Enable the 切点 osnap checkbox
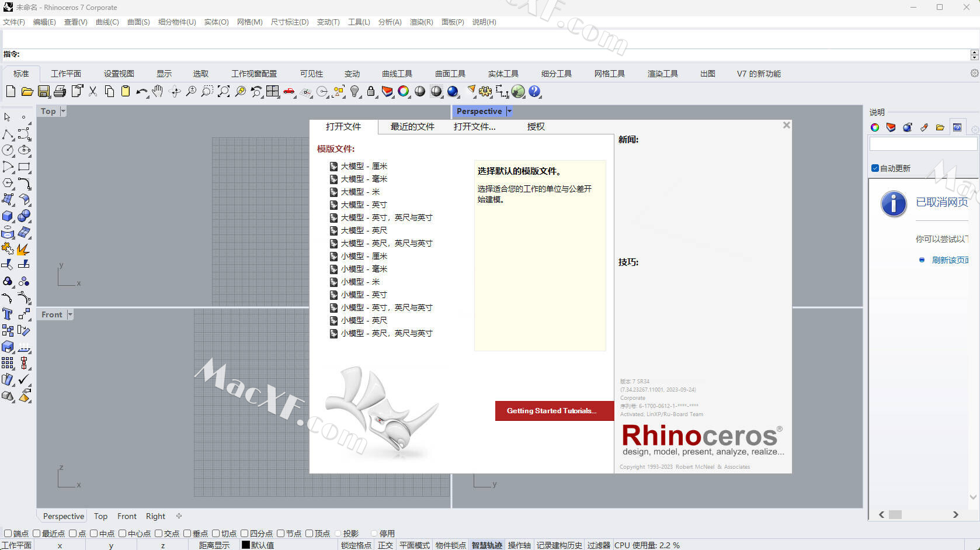The height and width of the screenshot is (550, 980). pyautogui.click(x=216, y=533)
